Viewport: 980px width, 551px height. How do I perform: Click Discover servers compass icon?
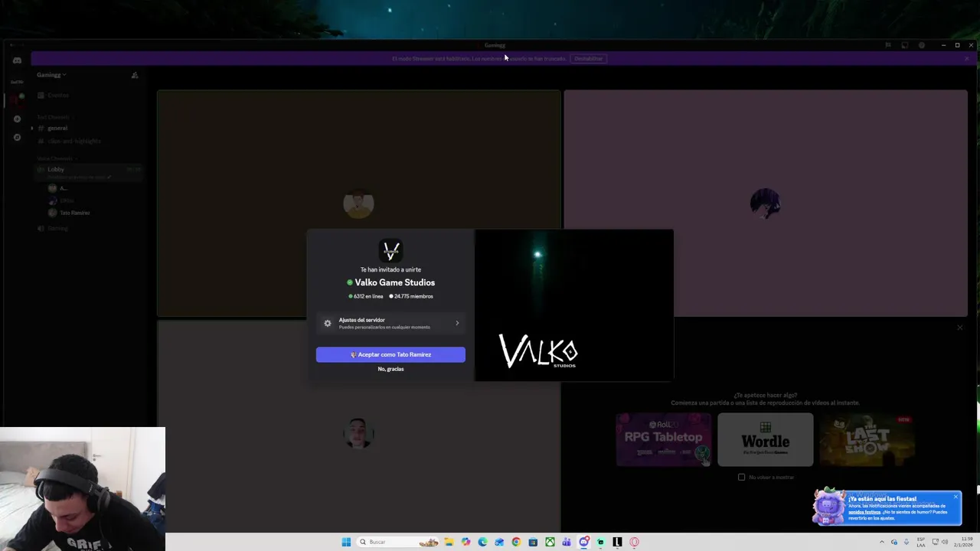click(17, 137)
